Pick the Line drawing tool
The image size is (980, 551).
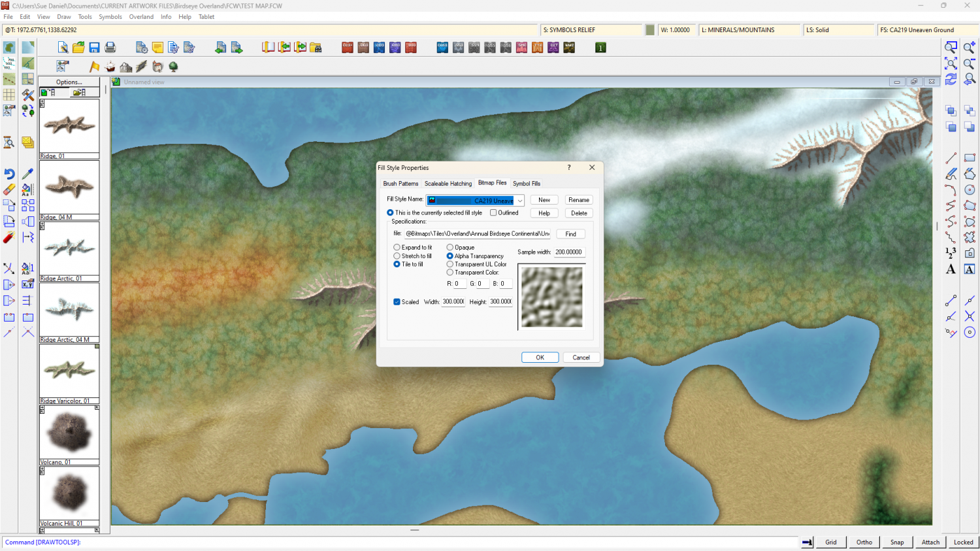[x=951, y=158]
